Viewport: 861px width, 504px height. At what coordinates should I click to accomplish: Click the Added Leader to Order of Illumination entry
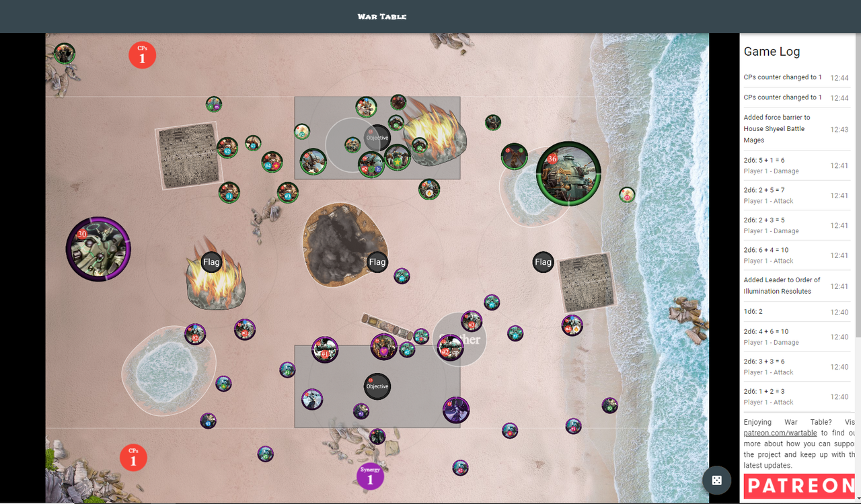796,286
